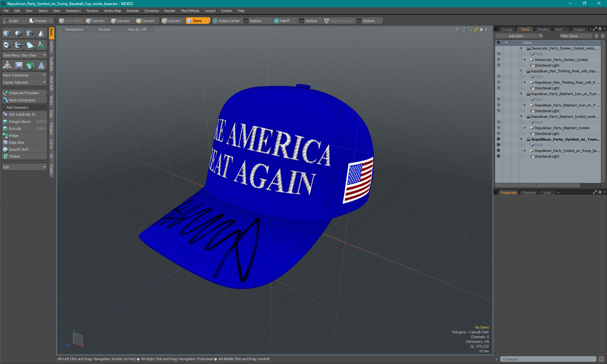The width and height of the screenshot is (607, 364).
Task: Select the teapot primitive tool
Action: (18, 45)
